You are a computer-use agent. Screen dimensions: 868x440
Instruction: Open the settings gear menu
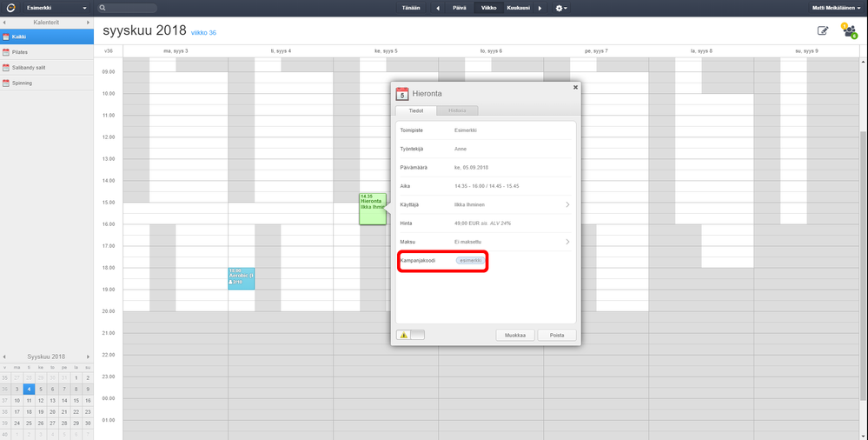(561, 8)
